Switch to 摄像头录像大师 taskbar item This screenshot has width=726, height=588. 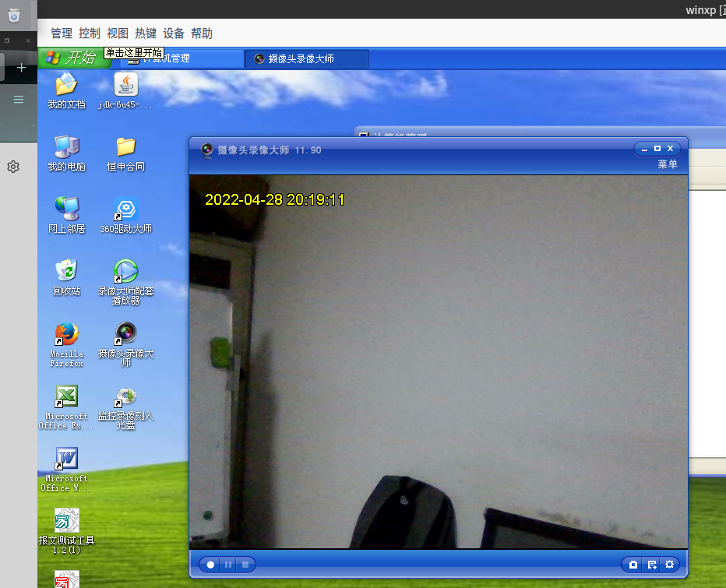tap(306, 59)
